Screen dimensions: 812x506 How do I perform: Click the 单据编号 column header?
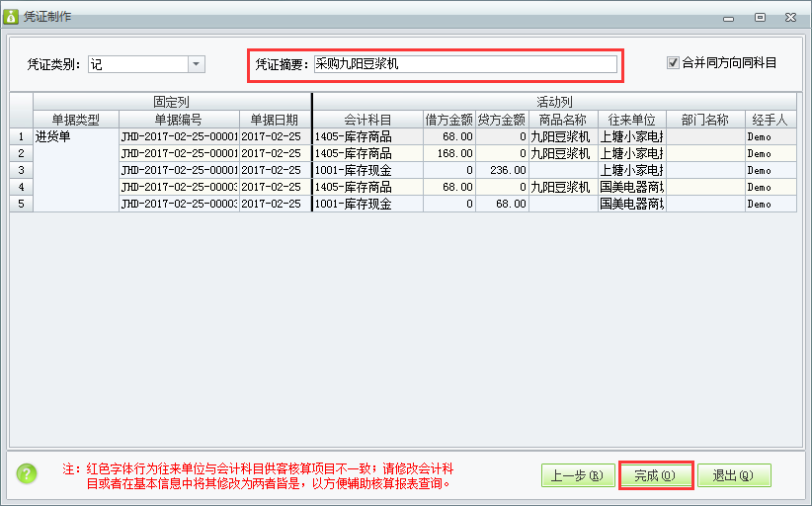tap(179, 120)
